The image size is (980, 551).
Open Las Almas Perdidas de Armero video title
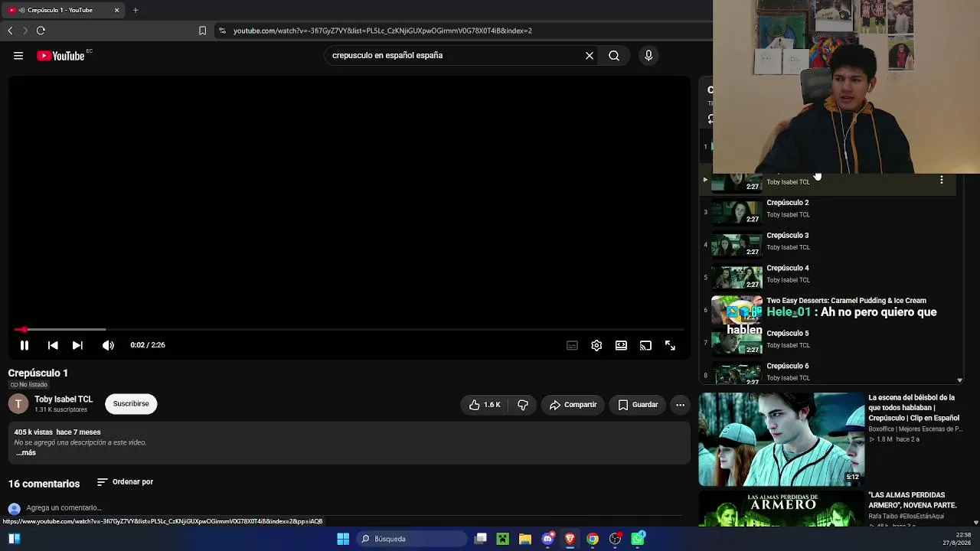coord(913,500)
